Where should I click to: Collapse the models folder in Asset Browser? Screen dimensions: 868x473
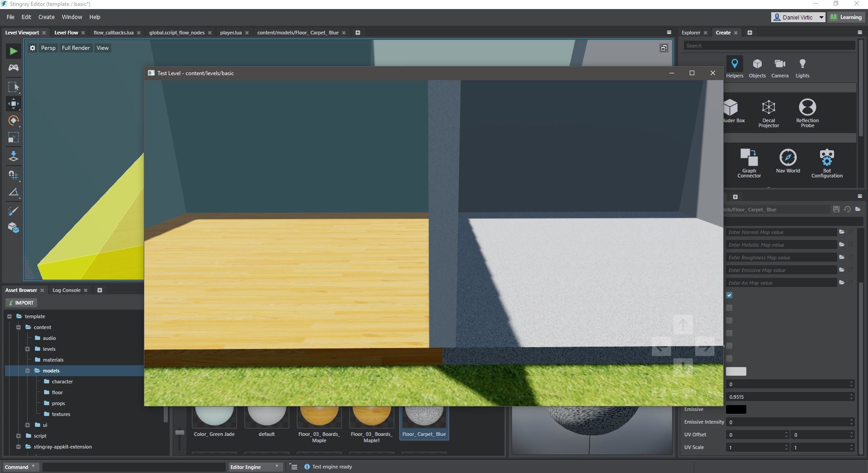coord(28,371)
